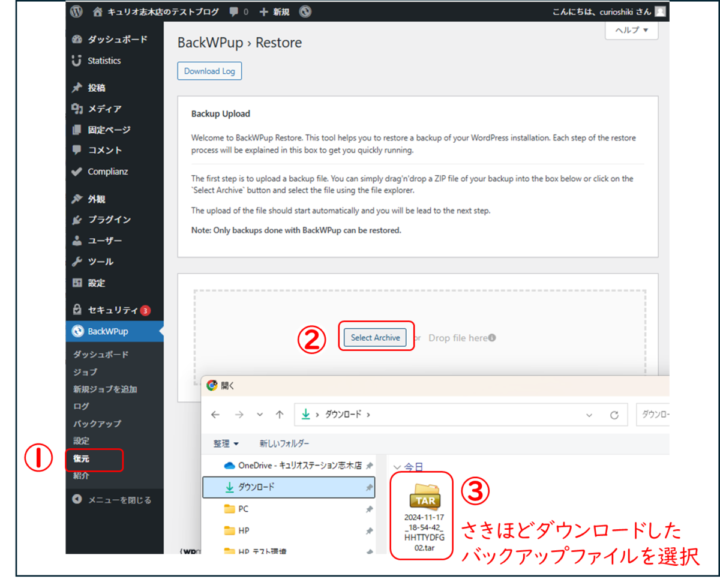
Task: Click back arrow in file dialog
Action: [x=215, y=415]
